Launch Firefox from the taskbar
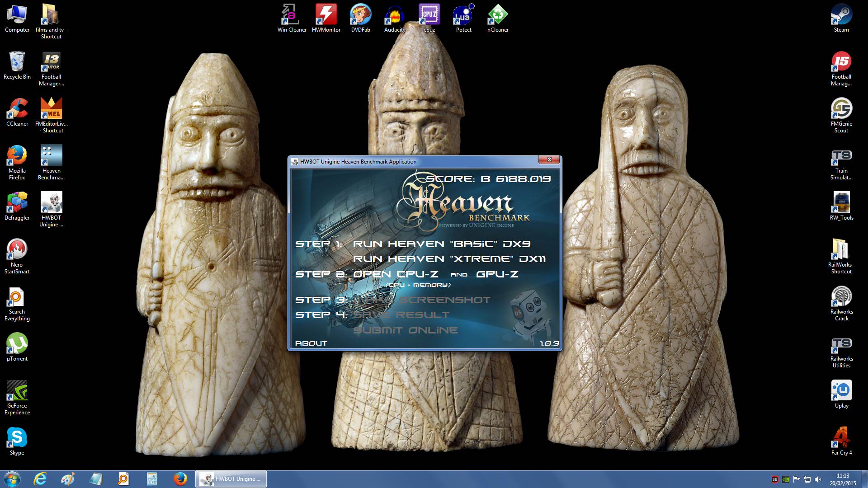 180,479
